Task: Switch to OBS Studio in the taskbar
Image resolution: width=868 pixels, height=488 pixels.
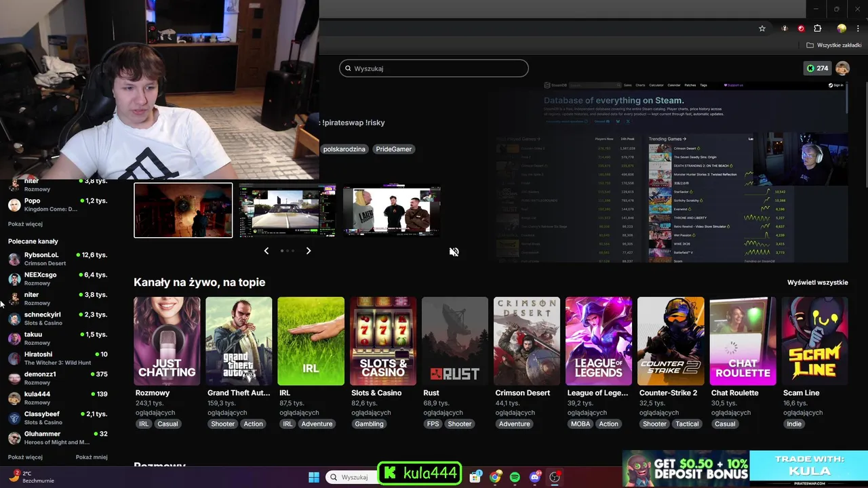Action: (x=555, y=477)
